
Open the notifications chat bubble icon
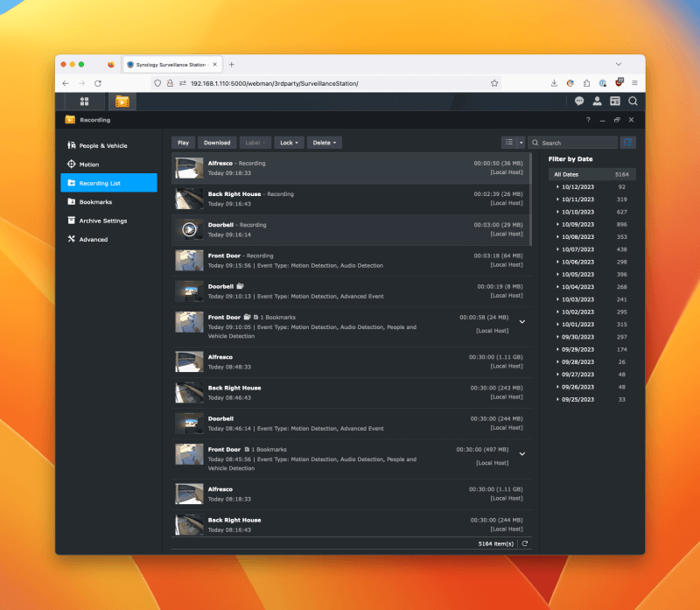[579, 102]
